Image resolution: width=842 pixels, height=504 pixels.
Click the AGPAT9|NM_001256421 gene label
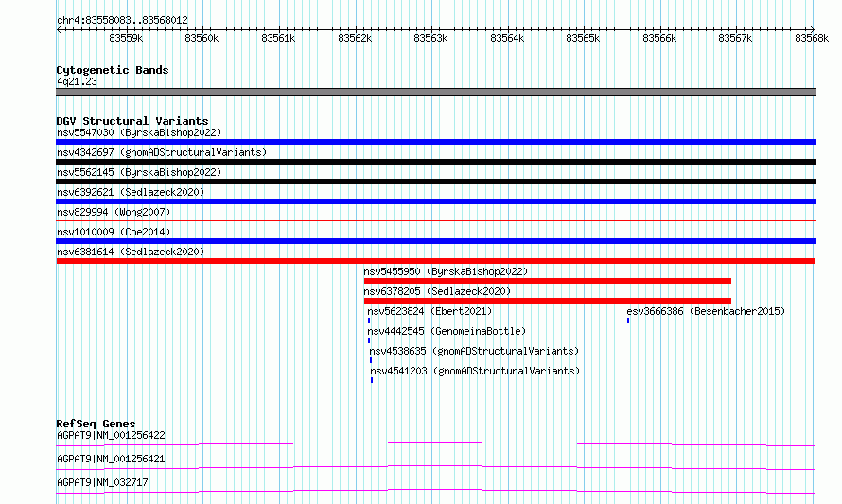pyautogui.click(x=111, y=459)
